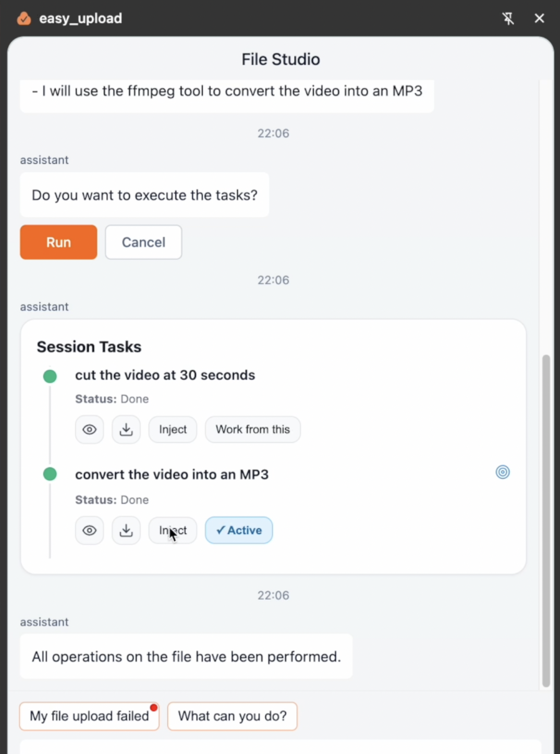Choose the What can you do? suggestion

233,716
